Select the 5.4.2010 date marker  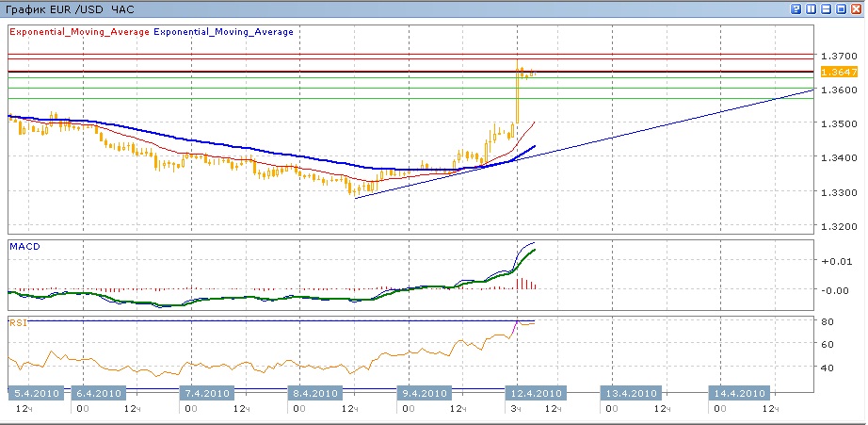(35, 393)
